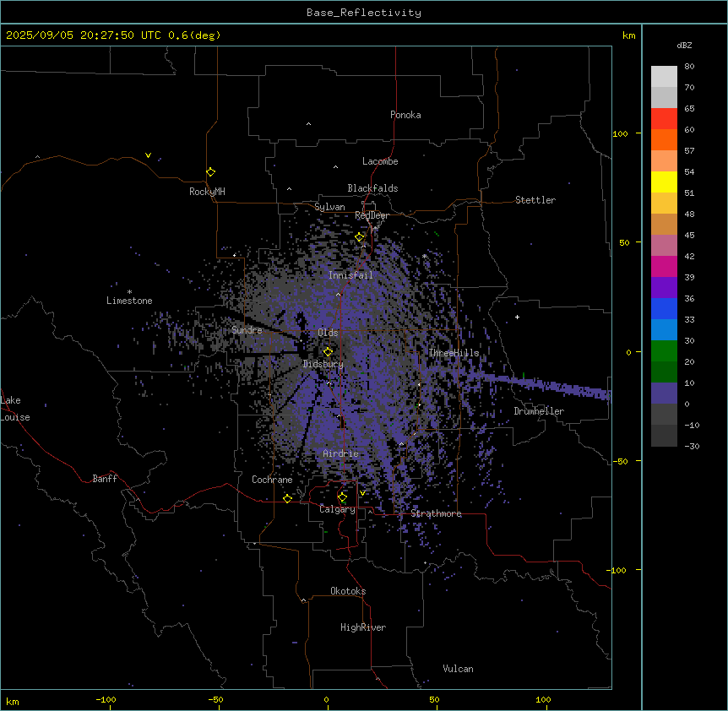Click the Sundre city label
Viewport: 728px width, 711px height.
247,330
